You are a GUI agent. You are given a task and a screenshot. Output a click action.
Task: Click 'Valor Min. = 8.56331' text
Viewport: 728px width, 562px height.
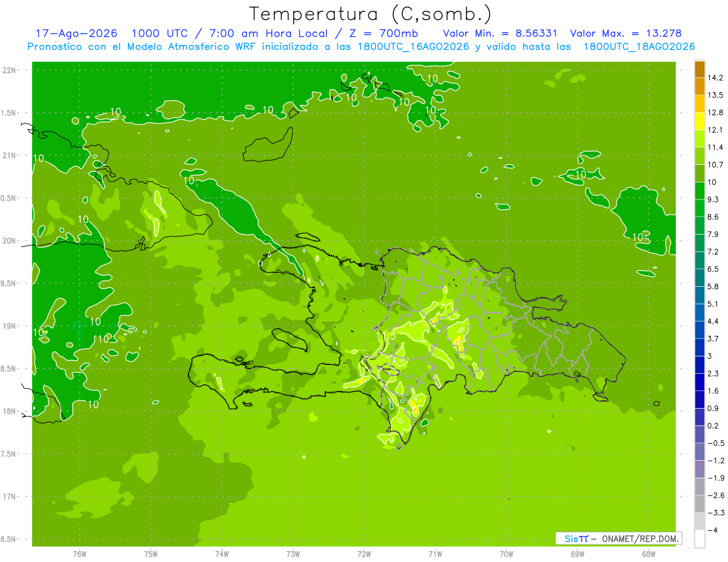point(500,33)
